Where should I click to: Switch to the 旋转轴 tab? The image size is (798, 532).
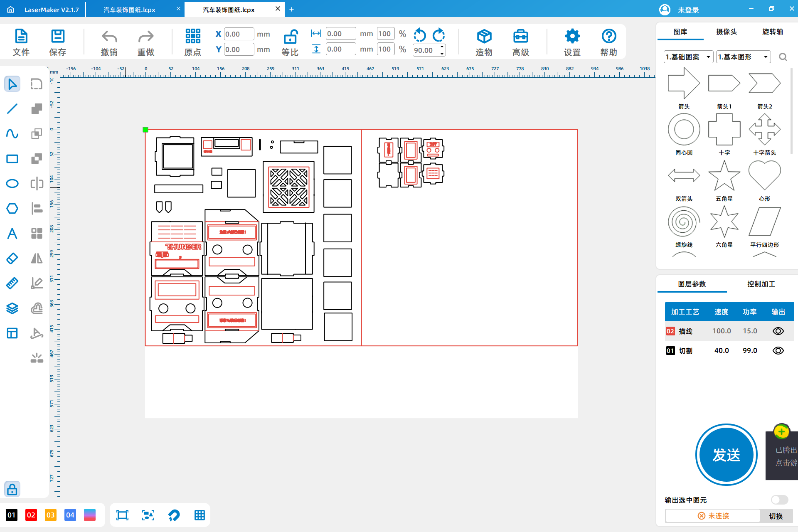773,32
